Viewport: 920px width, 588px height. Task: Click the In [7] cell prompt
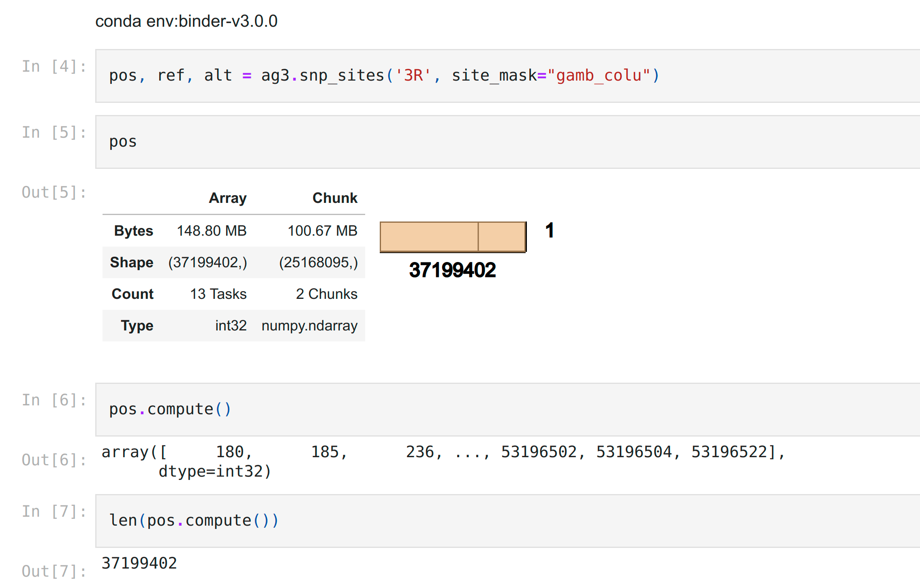[x=54, y=511]
